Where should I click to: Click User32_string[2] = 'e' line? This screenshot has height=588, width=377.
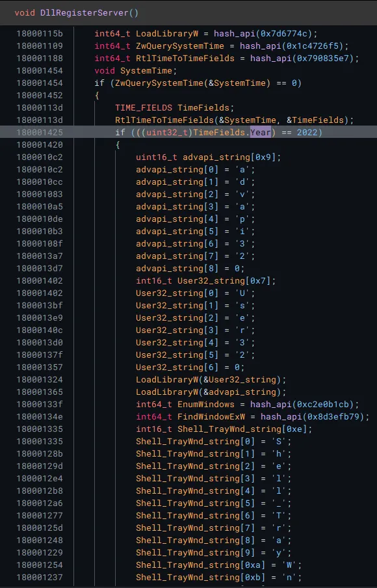(195, 318)
